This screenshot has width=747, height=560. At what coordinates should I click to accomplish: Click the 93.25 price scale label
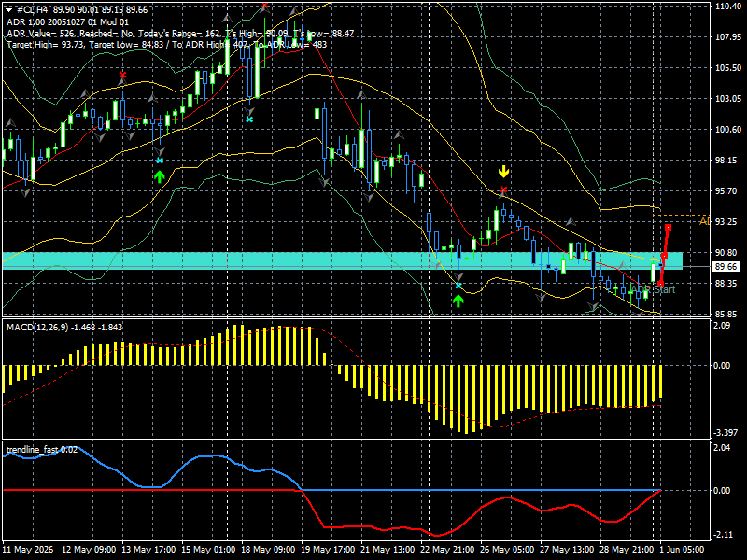(728, 222)
